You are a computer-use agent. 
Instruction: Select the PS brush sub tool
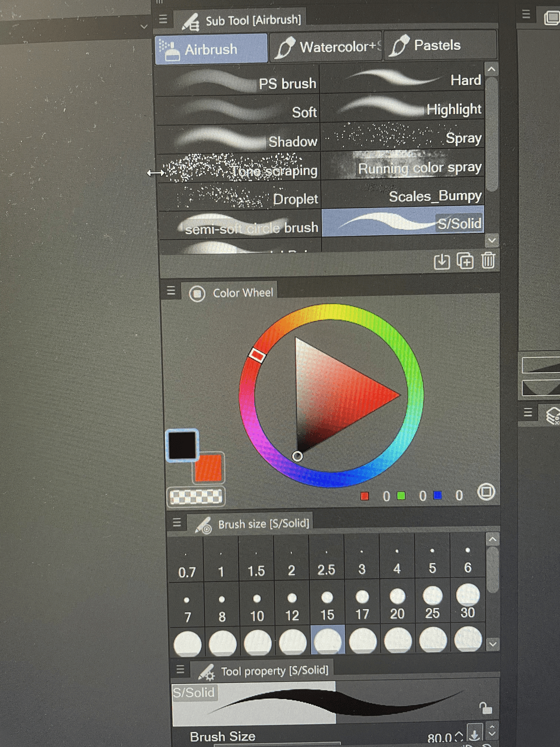(x=237, y=82)
